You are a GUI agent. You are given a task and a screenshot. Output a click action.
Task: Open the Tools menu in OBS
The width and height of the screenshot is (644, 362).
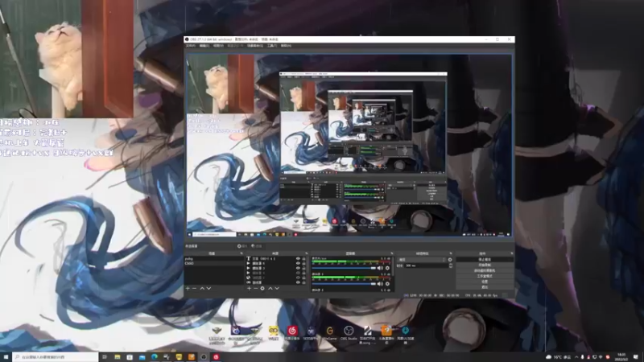pyautogui.click(x=272, y=46)
